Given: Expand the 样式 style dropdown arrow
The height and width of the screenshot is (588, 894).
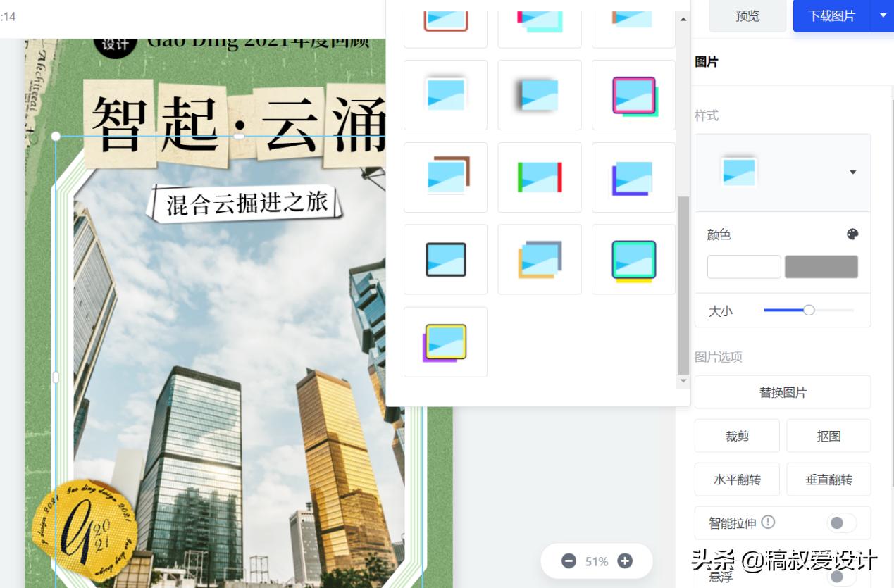Looking at the screenshot, I should tap(853, 172).
